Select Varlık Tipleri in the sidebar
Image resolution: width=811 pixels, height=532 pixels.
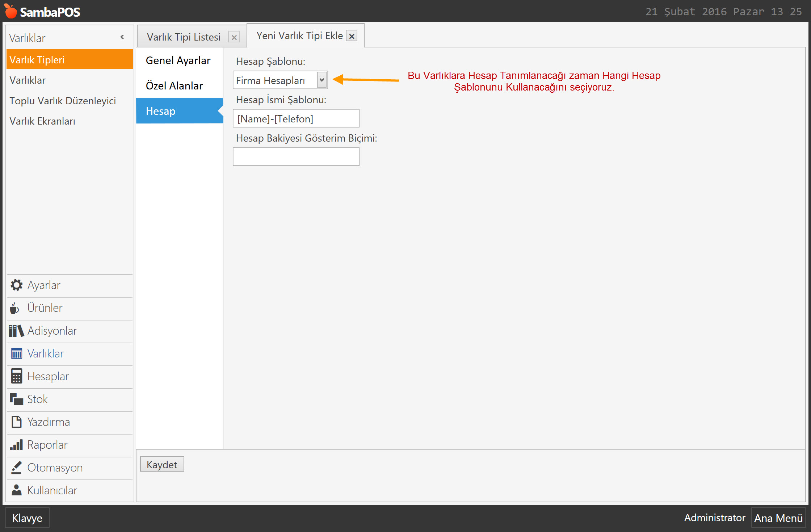click(70, 59)
